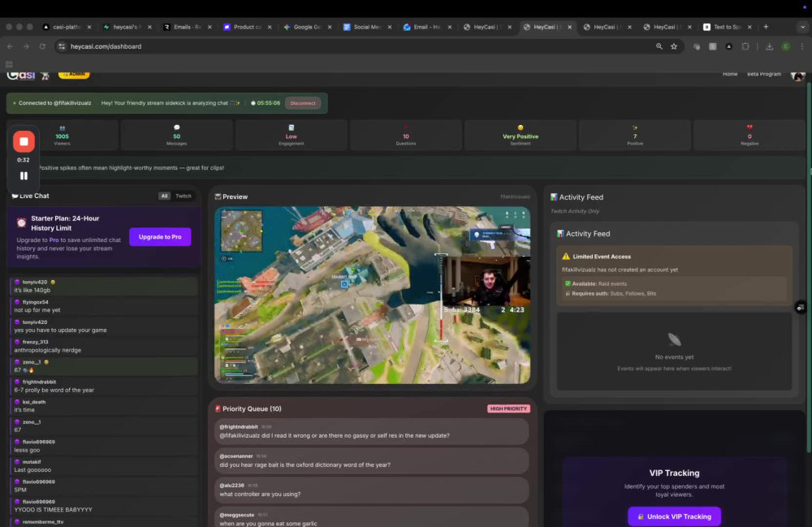Select the Viewers stat card showing 1005
Viewport: 812px width, 527px height.
(x=63, y=135)
